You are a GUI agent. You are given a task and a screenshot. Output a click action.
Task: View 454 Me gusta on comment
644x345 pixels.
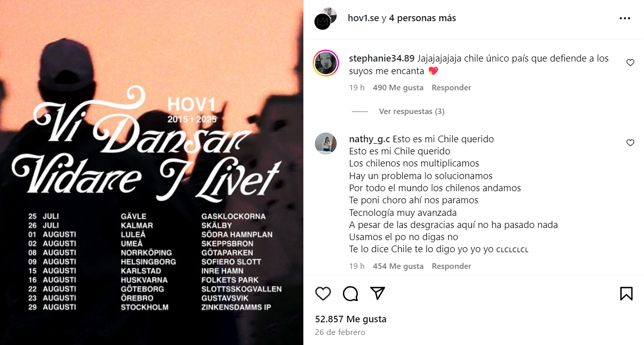click(398, 266)
